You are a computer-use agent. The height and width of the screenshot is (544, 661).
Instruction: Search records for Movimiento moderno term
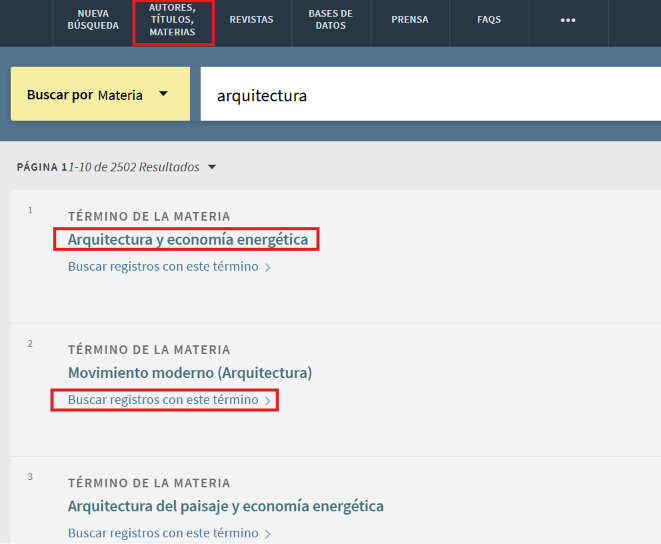pyautogui.click(x=169, y=400)
